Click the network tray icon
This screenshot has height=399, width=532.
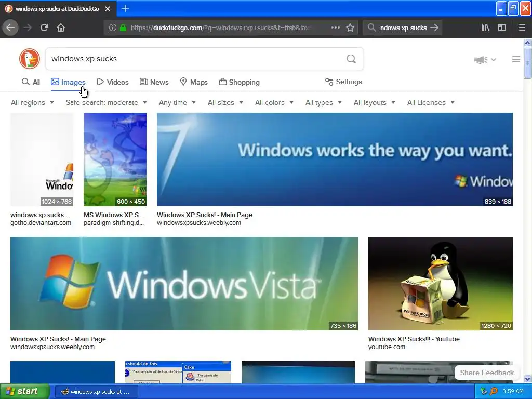484,391
